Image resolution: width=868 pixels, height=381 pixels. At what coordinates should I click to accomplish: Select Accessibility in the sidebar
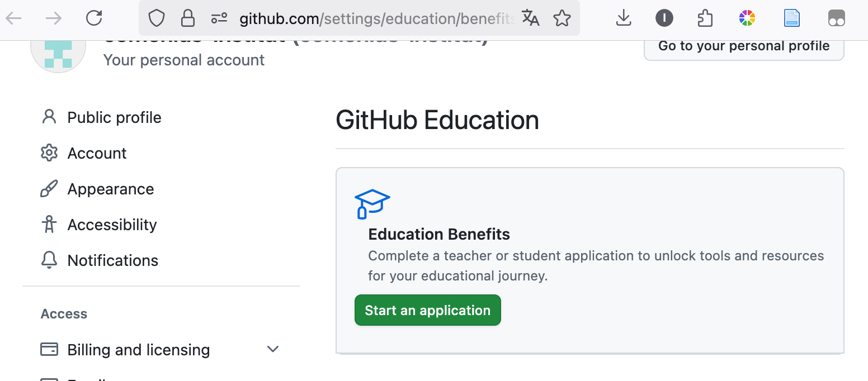pos(112,225)
